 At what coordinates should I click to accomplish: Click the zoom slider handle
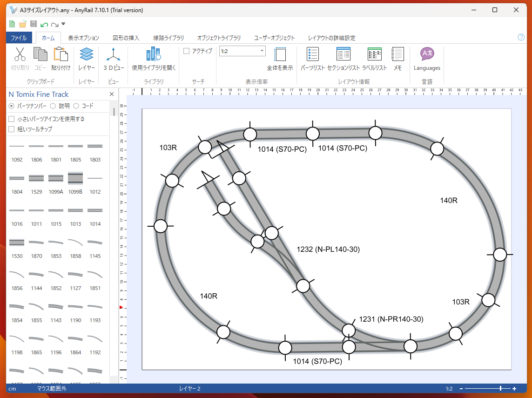500,389
